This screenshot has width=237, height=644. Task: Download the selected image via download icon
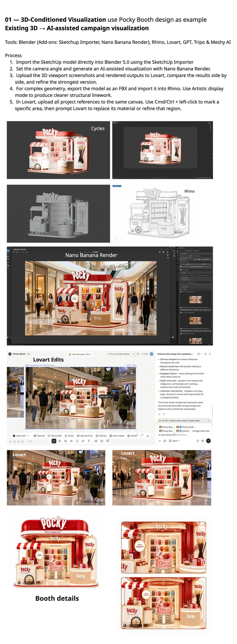148,436
